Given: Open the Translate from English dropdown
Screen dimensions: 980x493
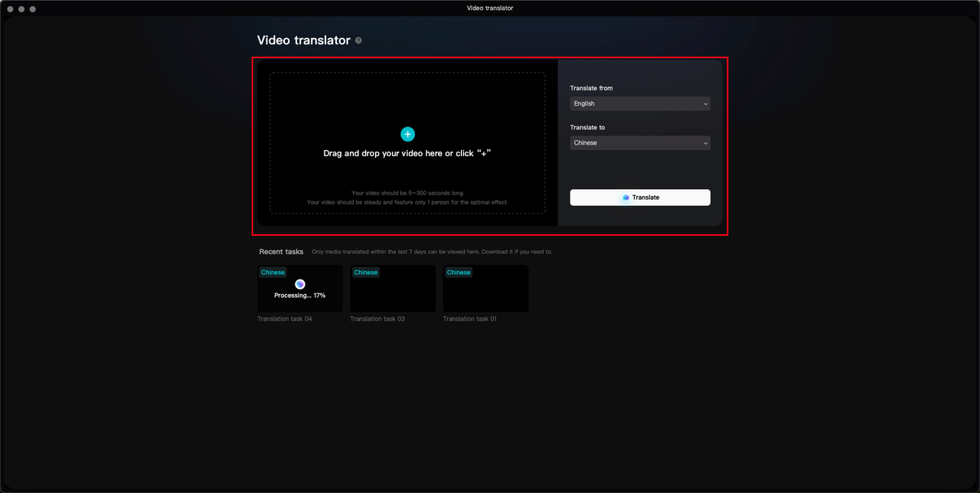Looking at the screenshot, I should [640, 103].
